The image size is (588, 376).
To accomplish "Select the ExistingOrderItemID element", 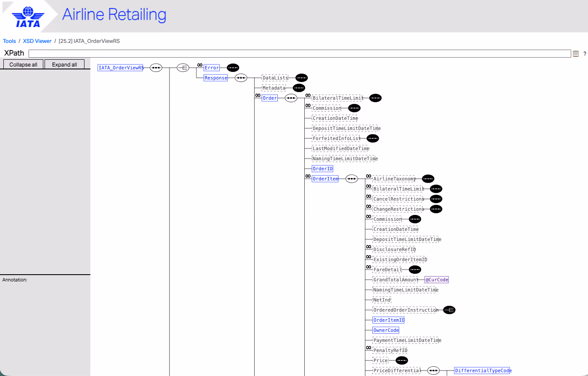I will click(400, 259).
